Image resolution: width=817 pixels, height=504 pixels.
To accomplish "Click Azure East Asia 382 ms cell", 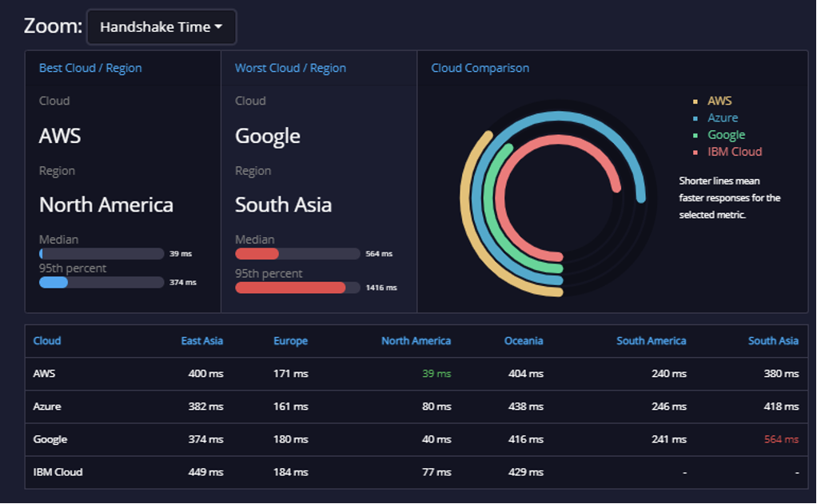I will tap(205, 407).
